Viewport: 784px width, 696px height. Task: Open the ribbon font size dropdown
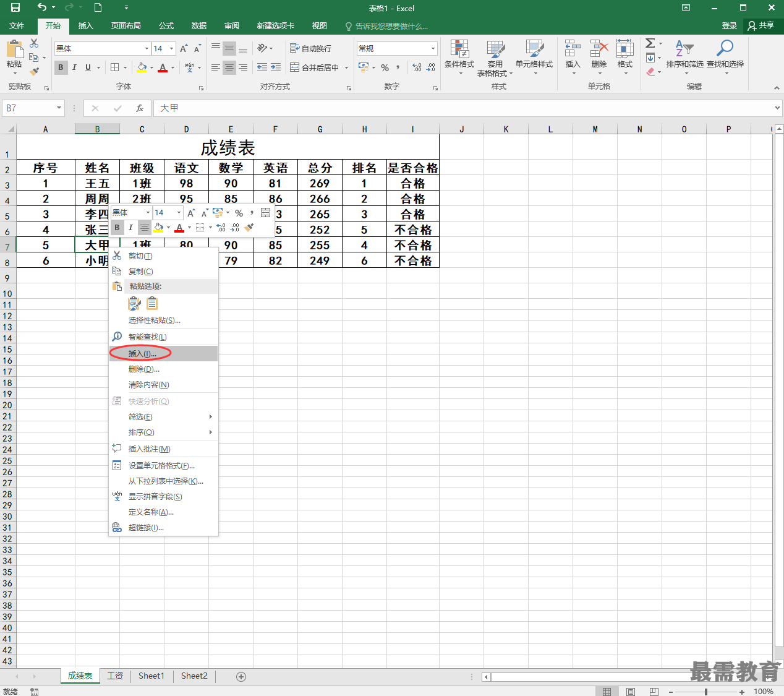pos(171,48)
